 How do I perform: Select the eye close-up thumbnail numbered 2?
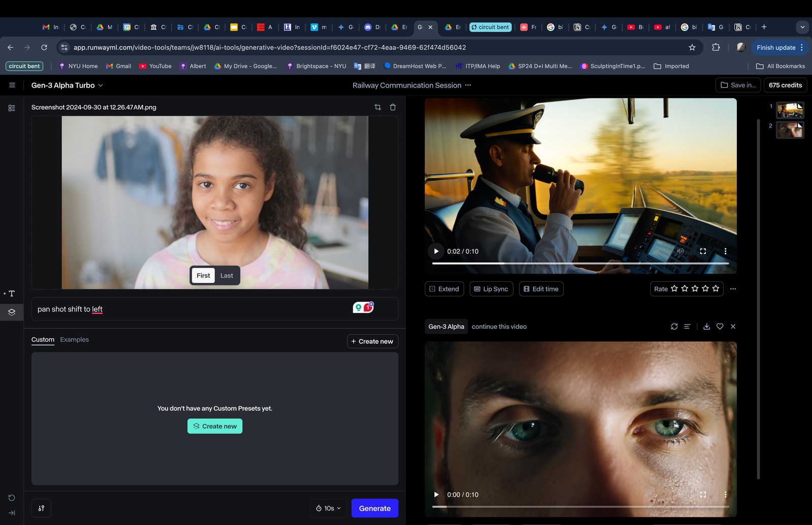click(790, 130)
